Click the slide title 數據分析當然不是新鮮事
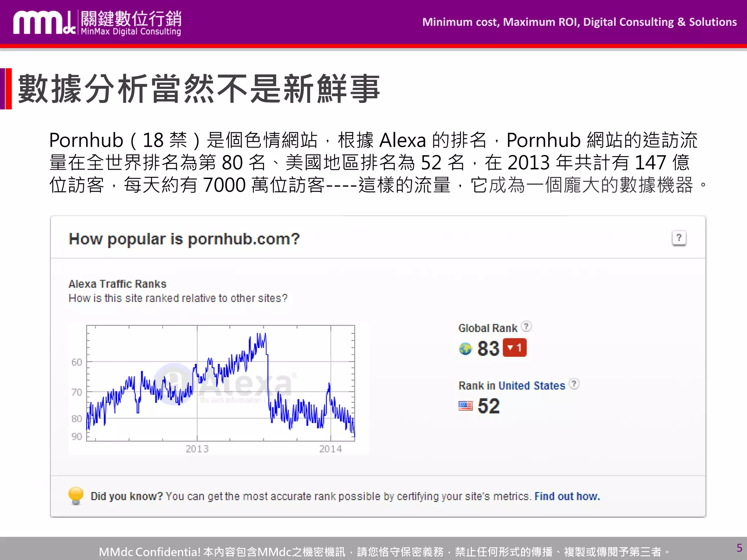This screenshot has height=560, width=747. click(x=199, y=89)
